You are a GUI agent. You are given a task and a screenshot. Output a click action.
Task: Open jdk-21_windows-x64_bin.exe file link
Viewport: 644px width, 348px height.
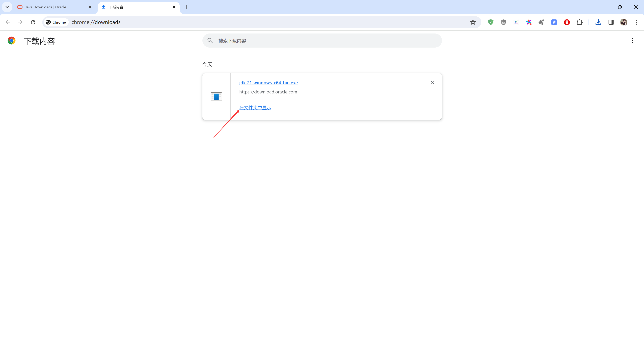(x=268, y=82)
